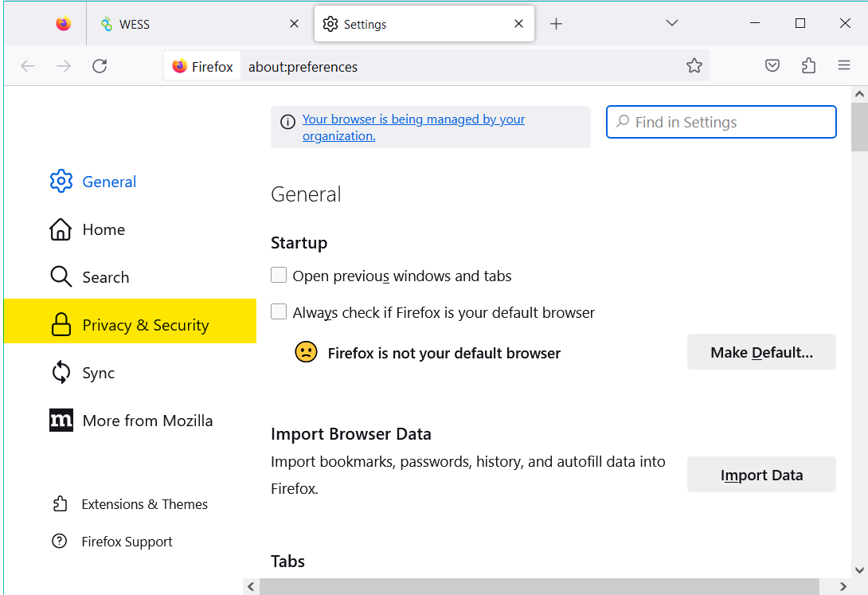
Task: Close the Settings tab
Action: coord(518,24)
